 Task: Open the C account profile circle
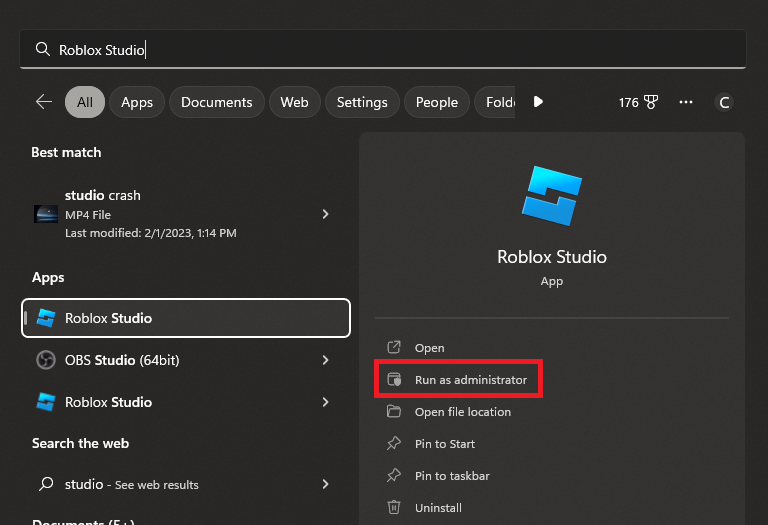[723, 102]
